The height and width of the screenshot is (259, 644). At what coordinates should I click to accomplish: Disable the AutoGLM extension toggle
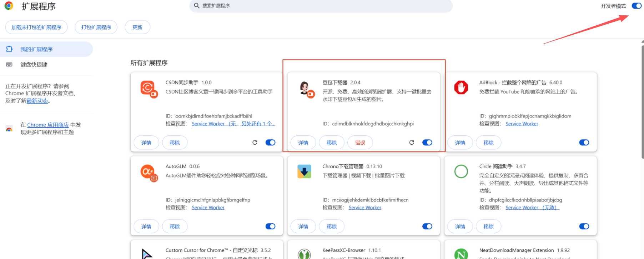click(271, 226)
